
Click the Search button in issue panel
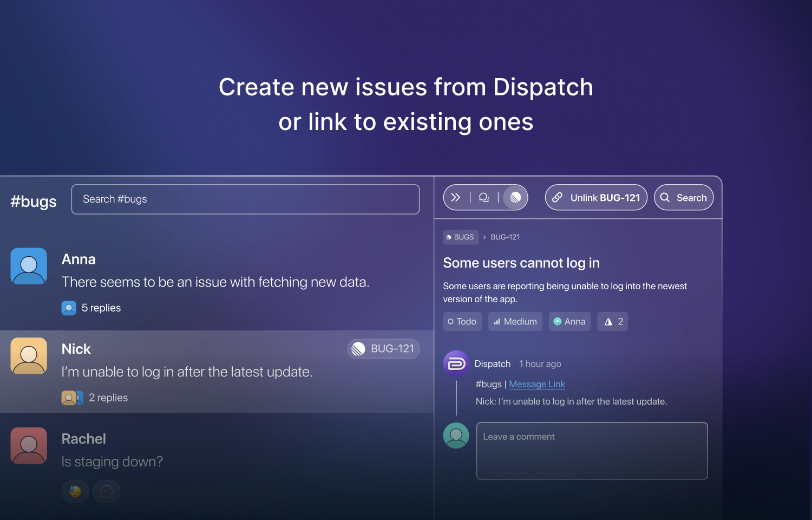click(x=684, y=198)
